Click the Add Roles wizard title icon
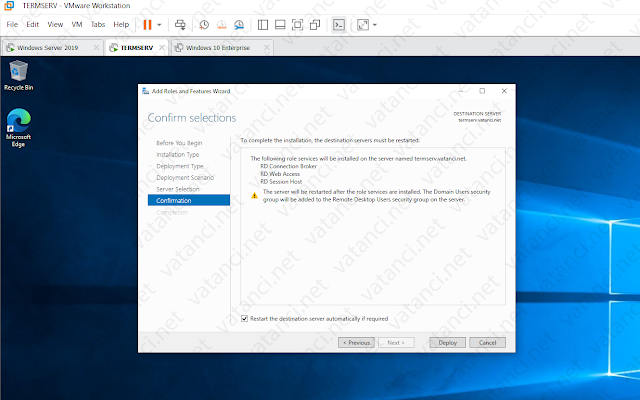Image resolution: width=640 pixels, height=400 pixels. (x=145, y=91)
